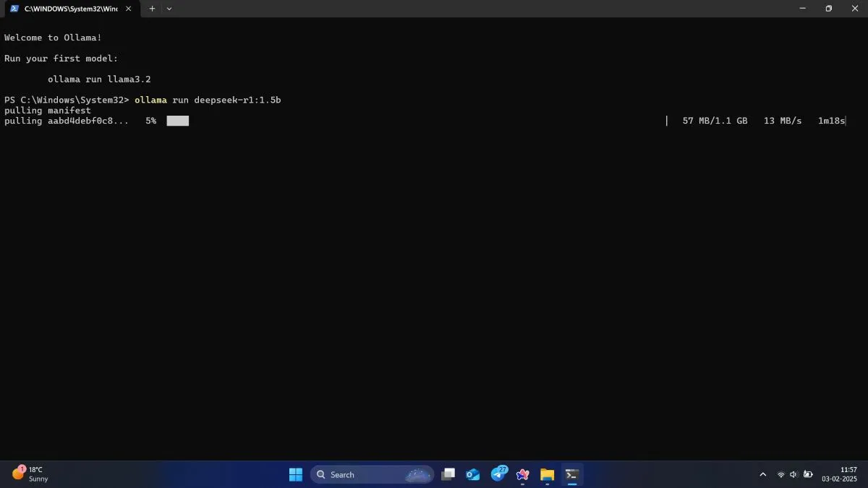Open the star-shaped app on the taskbar
868x488 pixels.
(x=523, y=474)
